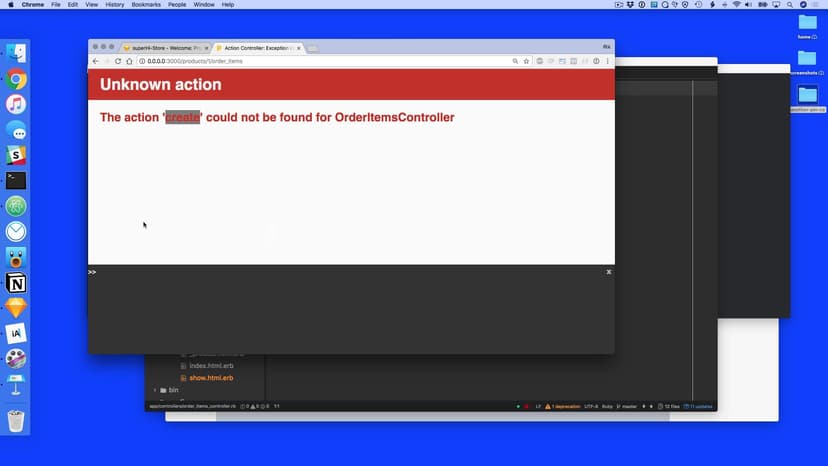Image resolution: width=828 pixels, height=466 pixels.
Task: Open the History menu
Action: point(115,5)
